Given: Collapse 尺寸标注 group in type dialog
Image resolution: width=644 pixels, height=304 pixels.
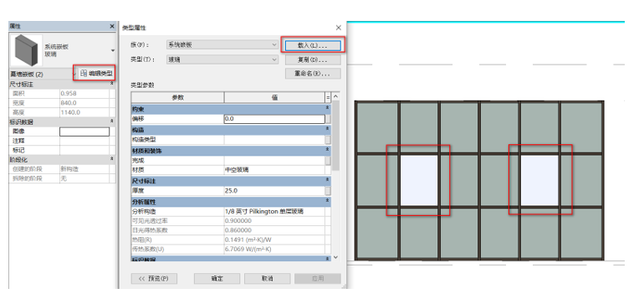Looking at the screenshot, I should [327, 181].
